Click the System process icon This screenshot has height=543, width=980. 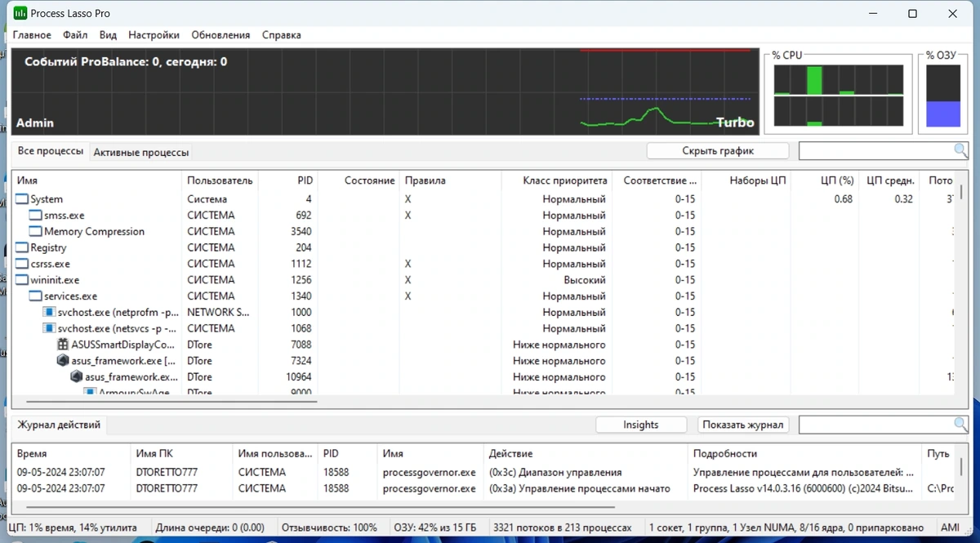point(22,199)
